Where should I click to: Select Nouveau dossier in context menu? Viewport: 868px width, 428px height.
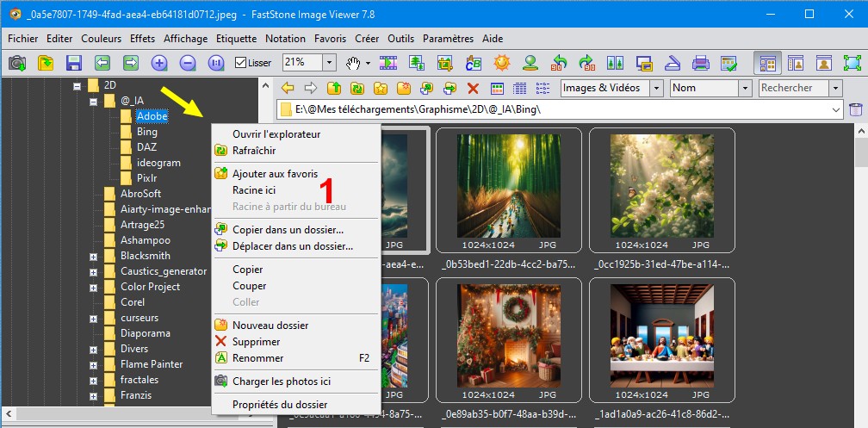[296, 326]
